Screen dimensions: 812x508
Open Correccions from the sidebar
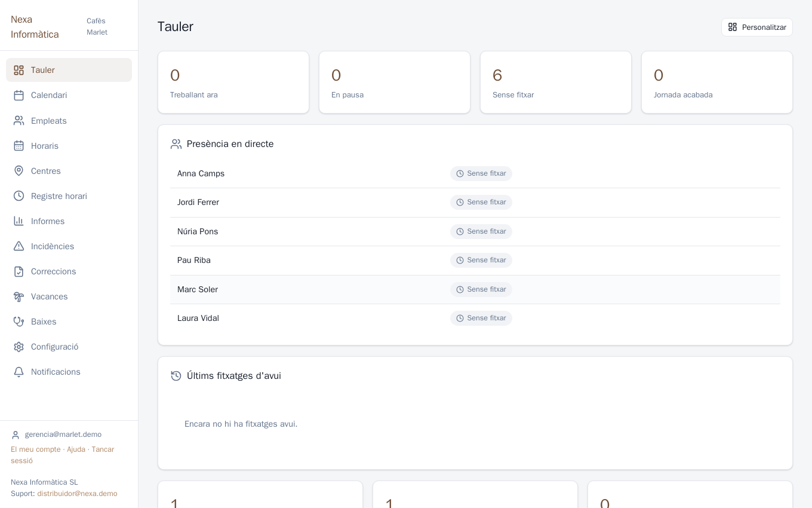pos(69,271)
